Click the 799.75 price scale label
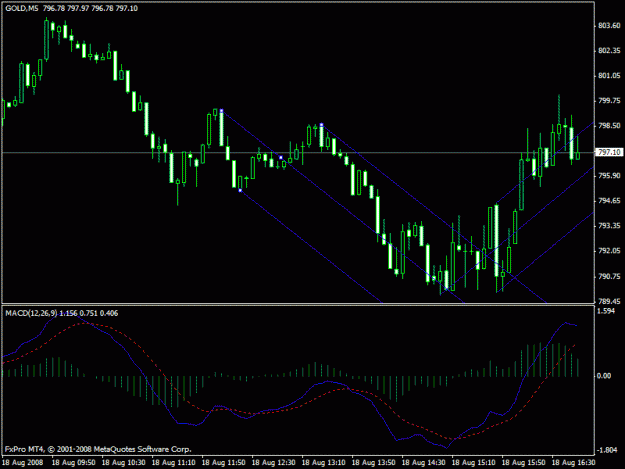This screenshot has width=625, height=469. (609, 101)
